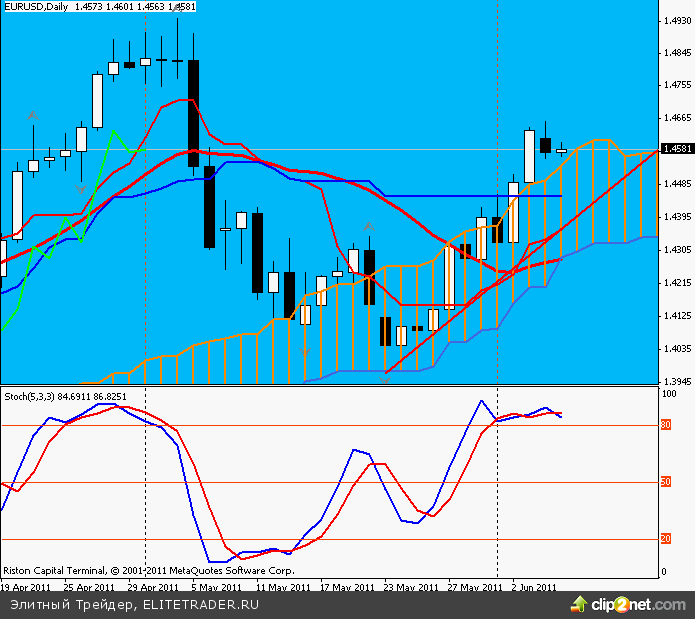Click the 20 level label on the stochastic scale
This screenshot has width=695, height=619.
pyautogui.click(x=666, y=539)
